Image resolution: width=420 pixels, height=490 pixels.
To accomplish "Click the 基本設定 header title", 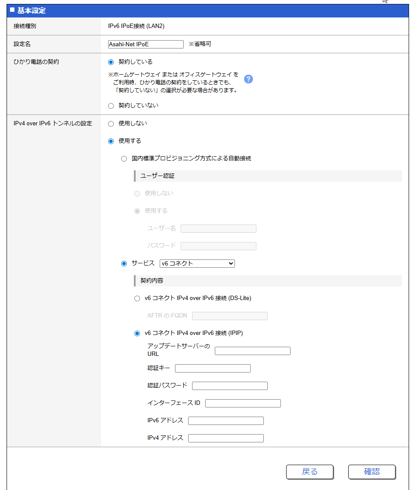I will [31, 11].
